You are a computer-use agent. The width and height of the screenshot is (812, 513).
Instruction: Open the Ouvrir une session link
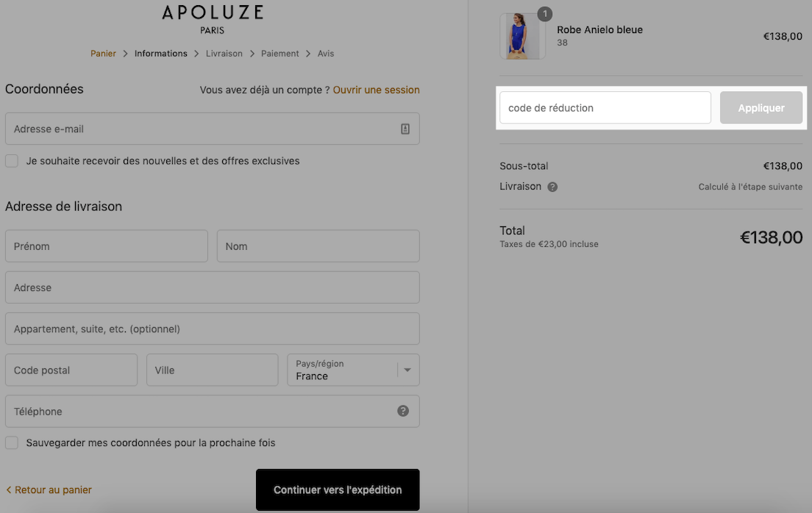[376, 90]
